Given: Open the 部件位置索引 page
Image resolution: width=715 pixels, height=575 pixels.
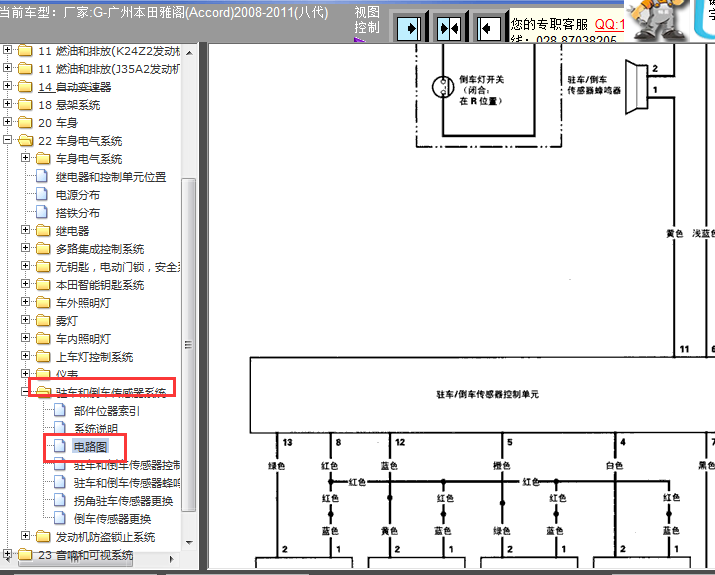Looking at the screenshot, I should pyautogui.click(x=107, y=411).
